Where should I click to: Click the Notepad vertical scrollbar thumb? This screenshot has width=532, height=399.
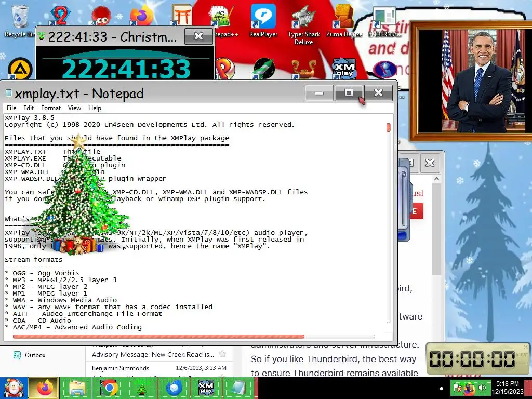coord(389,128)
